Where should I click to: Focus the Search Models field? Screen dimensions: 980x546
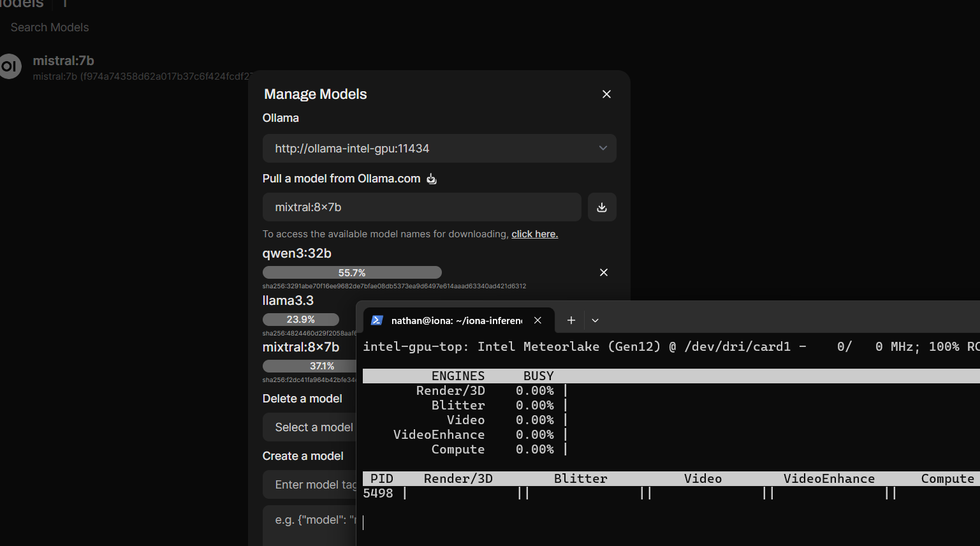click(x=50, y=27)
